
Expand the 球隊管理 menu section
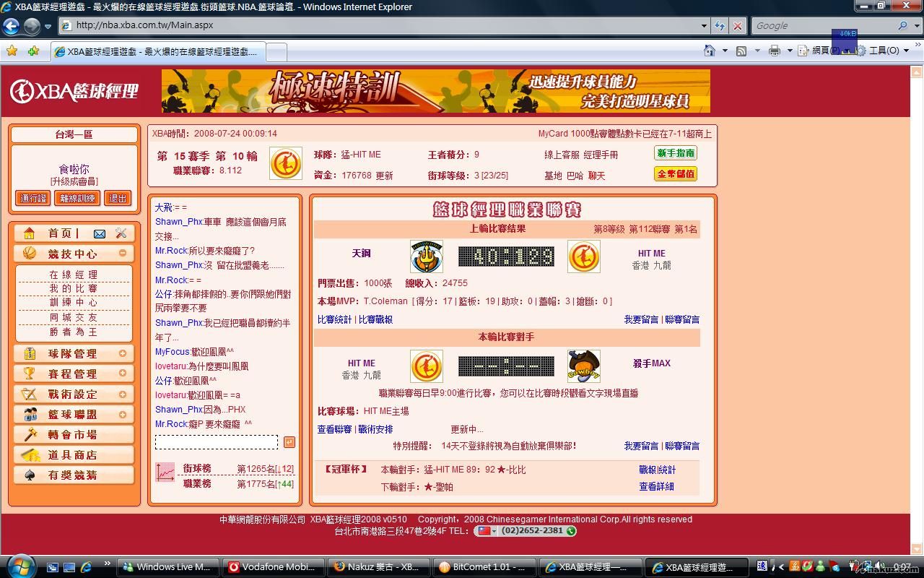(x=123, y=353)
